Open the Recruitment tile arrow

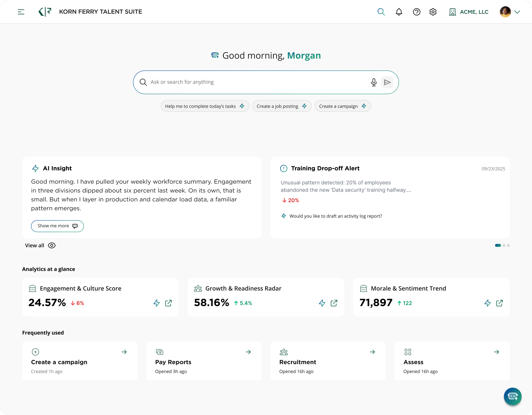pyautogui.click(x=372, y=352)
